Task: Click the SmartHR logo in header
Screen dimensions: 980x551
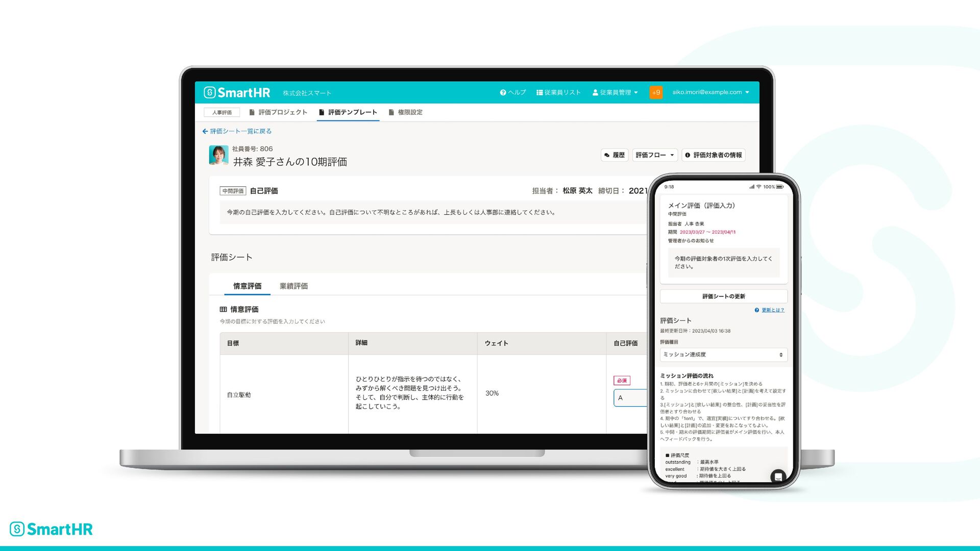Action: [237, 92]
